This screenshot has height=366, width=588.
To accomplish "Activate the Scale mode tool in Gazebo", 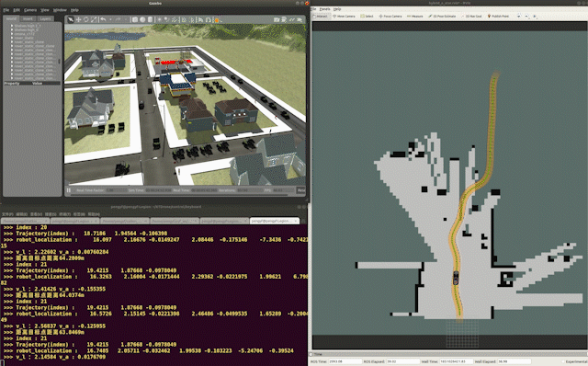I will (x=94, y=19).
